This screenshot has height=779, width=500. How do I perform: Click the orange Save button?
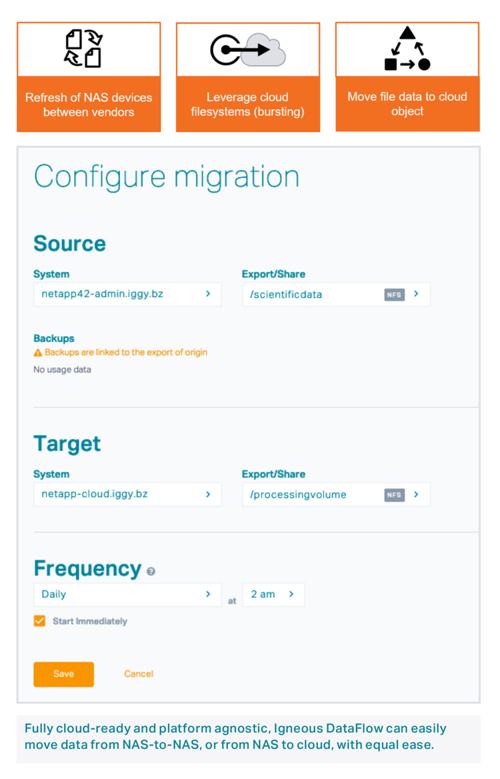(x=64, y=674)
